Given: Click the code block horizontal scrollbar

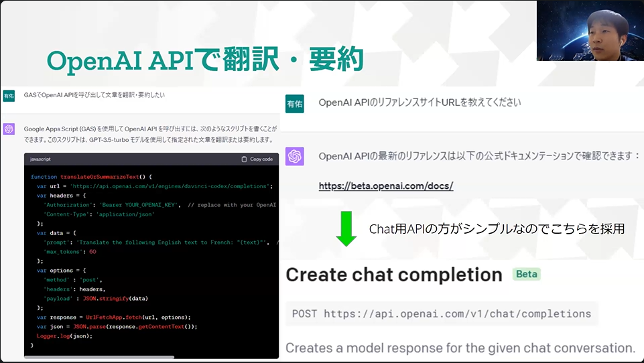Looking at the screenshot, I should [99, 357].
